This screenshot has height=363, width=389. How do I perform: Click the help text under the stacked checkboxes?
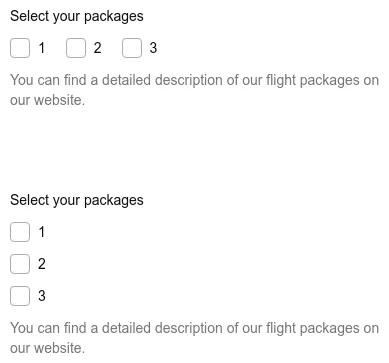click(x=195, y=338)
